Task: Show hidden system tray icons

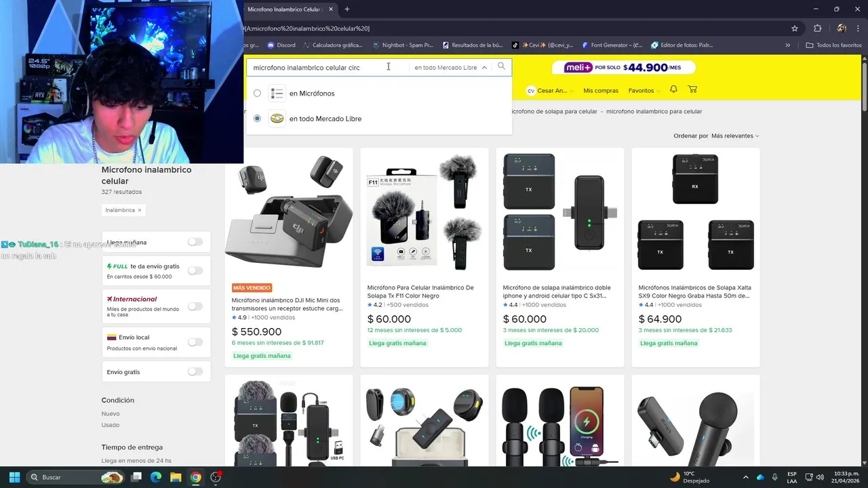Action: click(746, 477)
